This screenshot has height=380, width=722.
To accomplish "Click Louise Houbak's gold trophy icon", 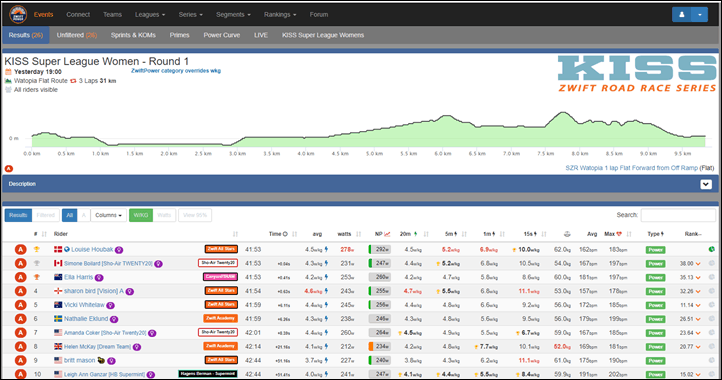I will click(36, 249).
